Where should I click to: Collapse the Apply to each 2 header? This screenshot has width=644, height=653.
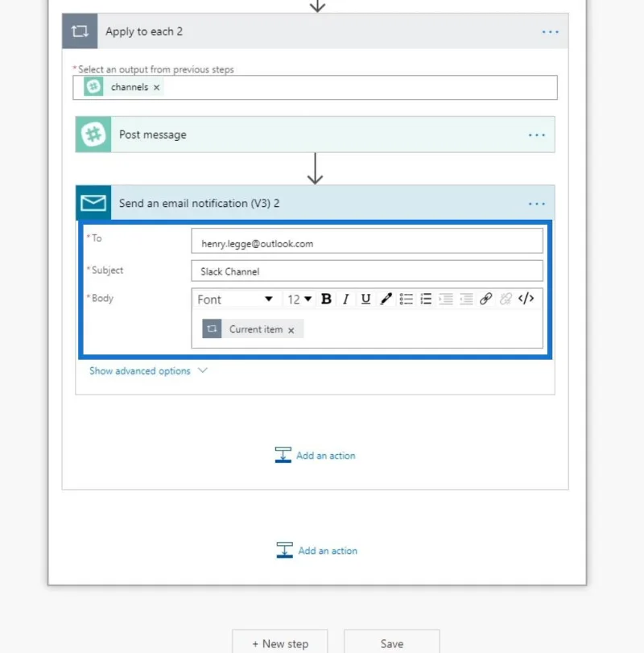(315, 31)
